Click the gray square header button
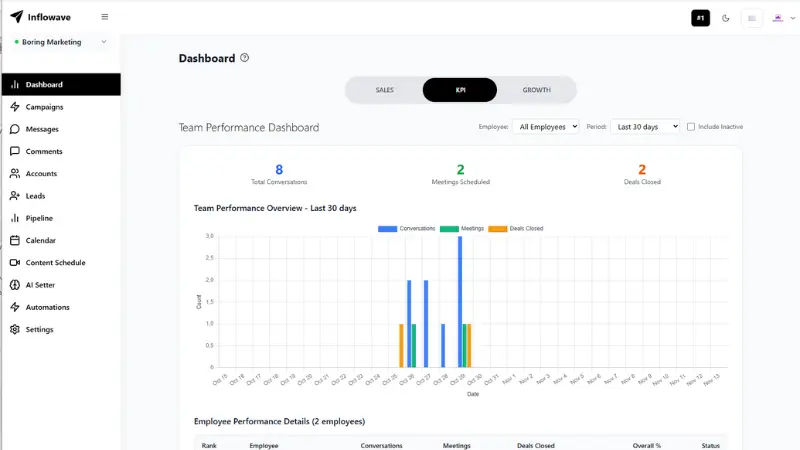The image size is (800, 450). (x=752, y=18)
